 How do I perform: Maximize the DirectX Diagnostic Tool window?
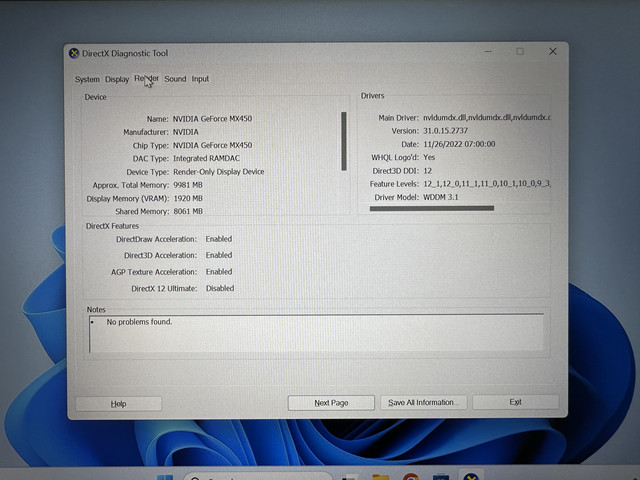tap(520, 51)
